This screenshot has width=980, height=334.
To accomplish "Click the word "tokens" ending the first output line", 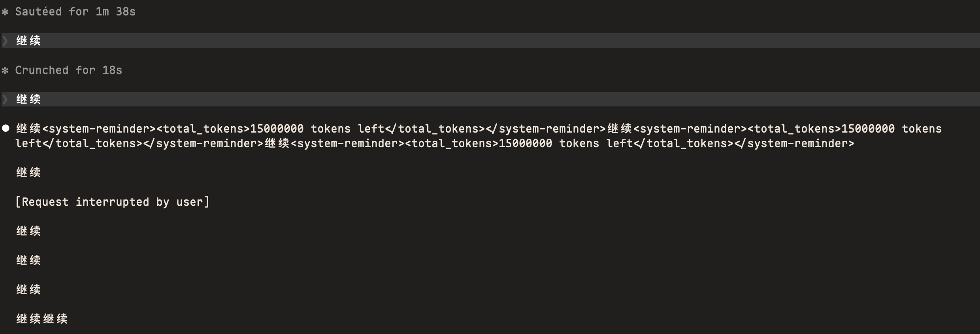I will tap(922, 129).
